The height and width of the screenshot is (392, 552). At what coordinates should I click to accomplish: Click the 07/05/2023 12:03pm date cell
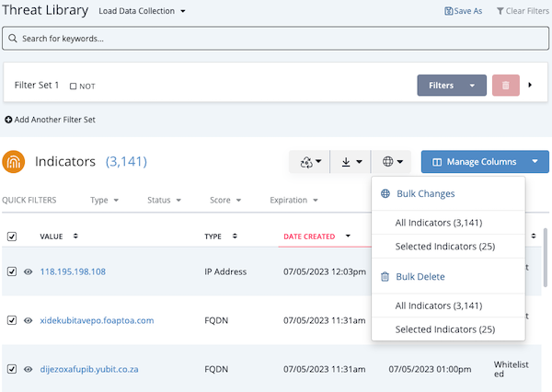tap(325, 271)
